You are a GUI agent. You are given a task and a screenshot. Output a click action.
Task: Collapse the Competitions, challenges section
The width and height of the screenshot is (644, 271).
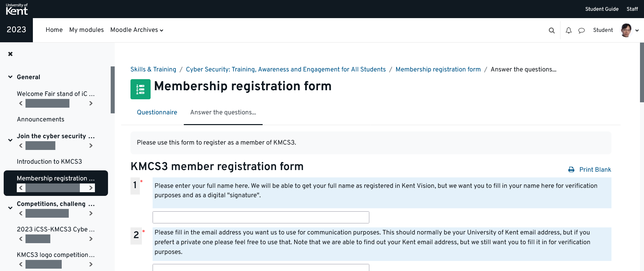click(10, 208)
